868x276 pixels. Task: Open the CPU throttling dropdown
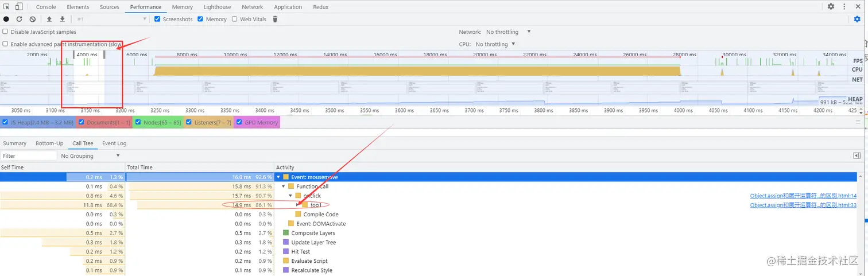(495, 44)
